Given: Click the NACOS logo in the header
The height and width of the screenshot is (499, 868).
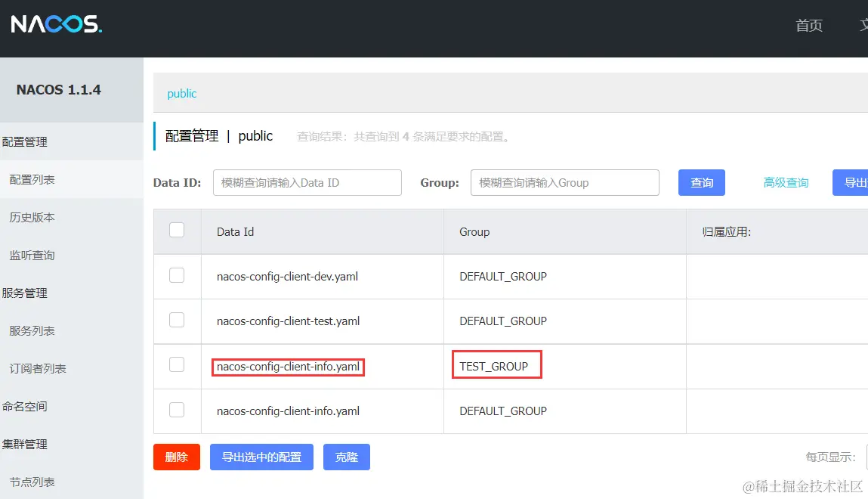Looking at the screenshot, I should click(x=57, y=23).
